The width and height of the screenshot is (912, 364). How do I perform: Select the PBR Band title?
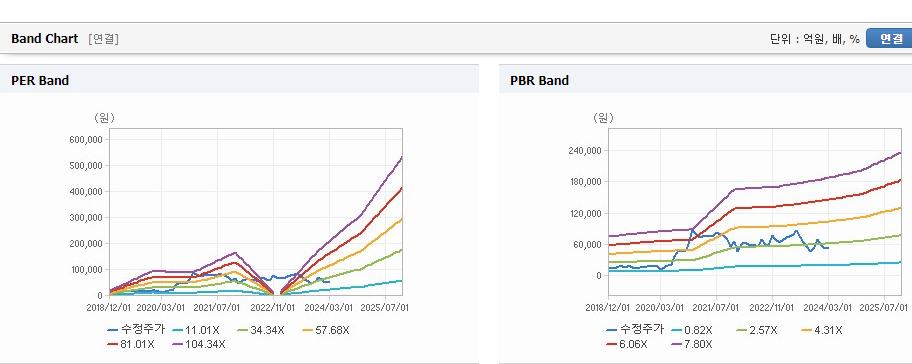539,81
